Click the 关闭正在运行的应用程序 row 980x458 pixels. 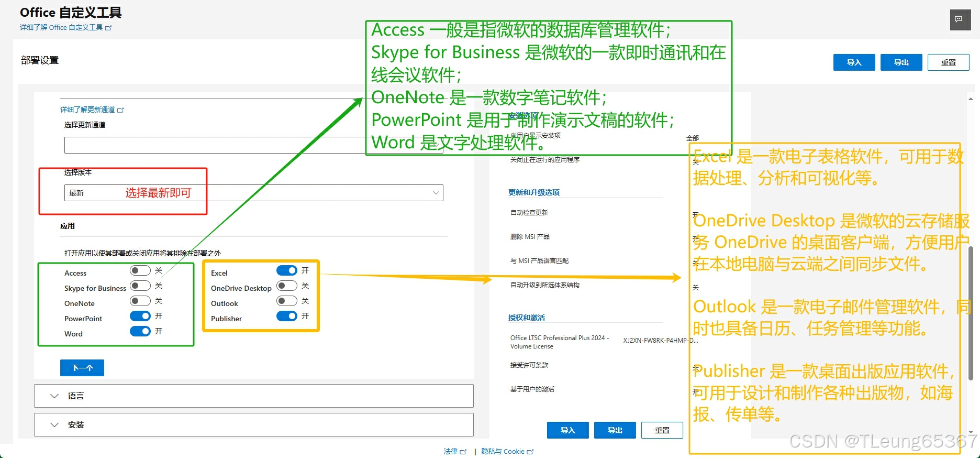pos(545,159)
